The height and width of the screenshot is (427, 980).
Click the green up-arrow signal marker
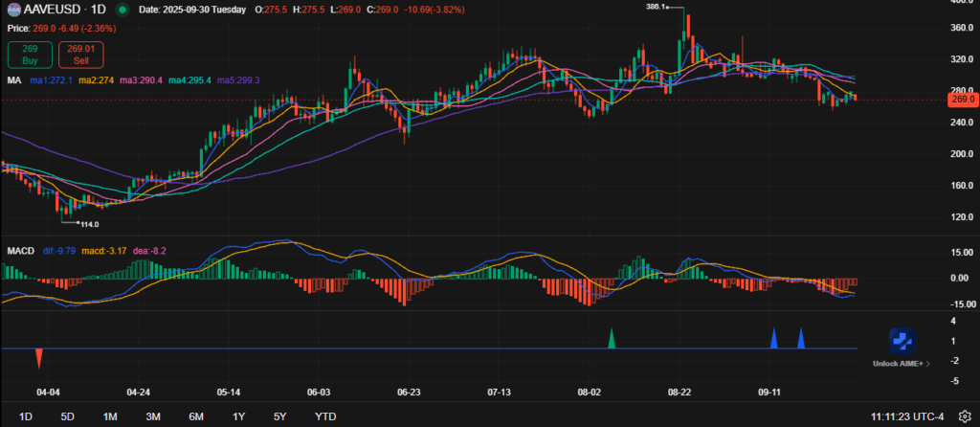point(611,338)
